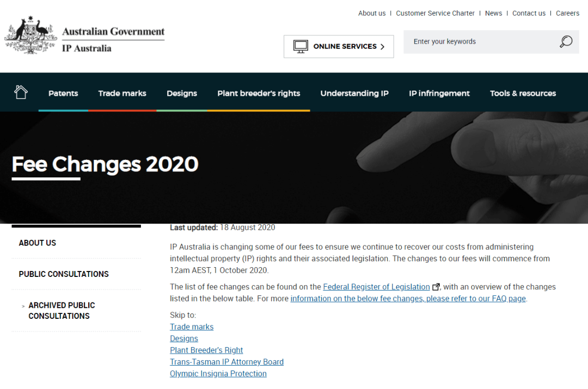The height and width of the screenshot is (389, 588).
Task: Open the Online Services button
Action: point(339,47)
